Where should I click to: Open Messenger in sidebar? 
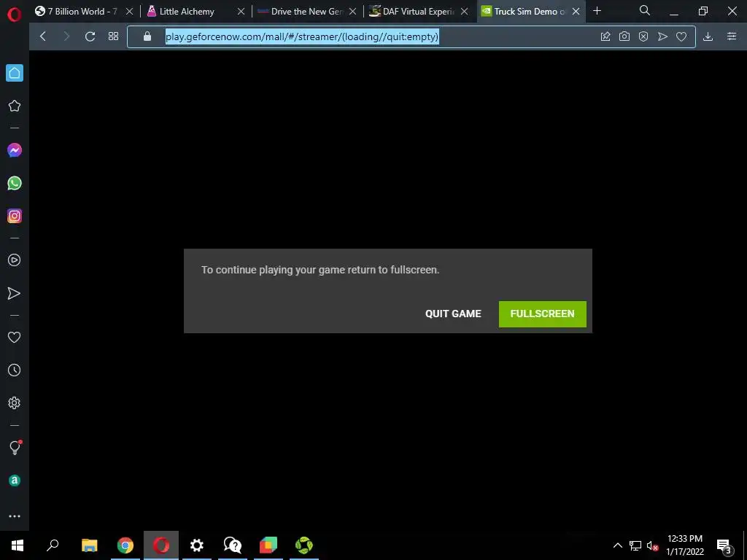pyautogui.click(x=15, y=150)
